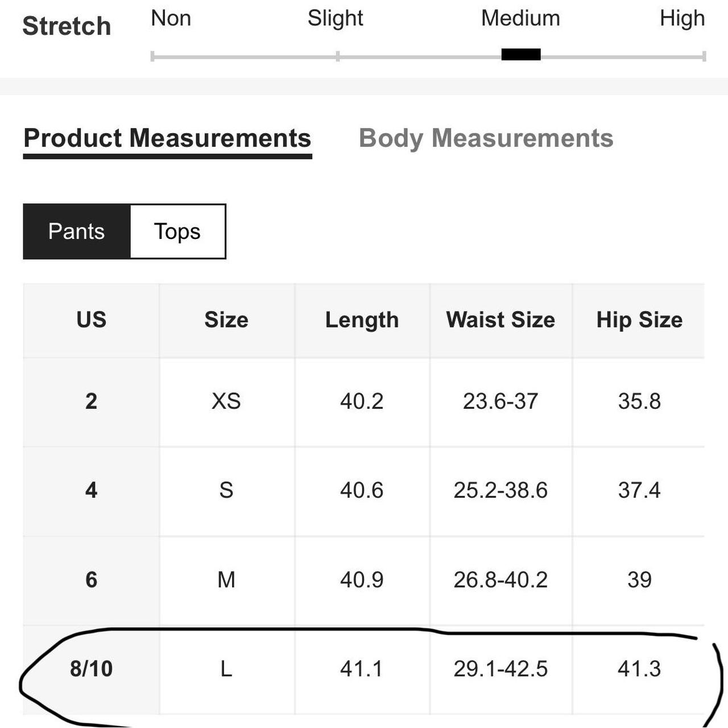Toggle the Tops size chart
The height and width of the screenshot is (728, 728).
[177, 231]
